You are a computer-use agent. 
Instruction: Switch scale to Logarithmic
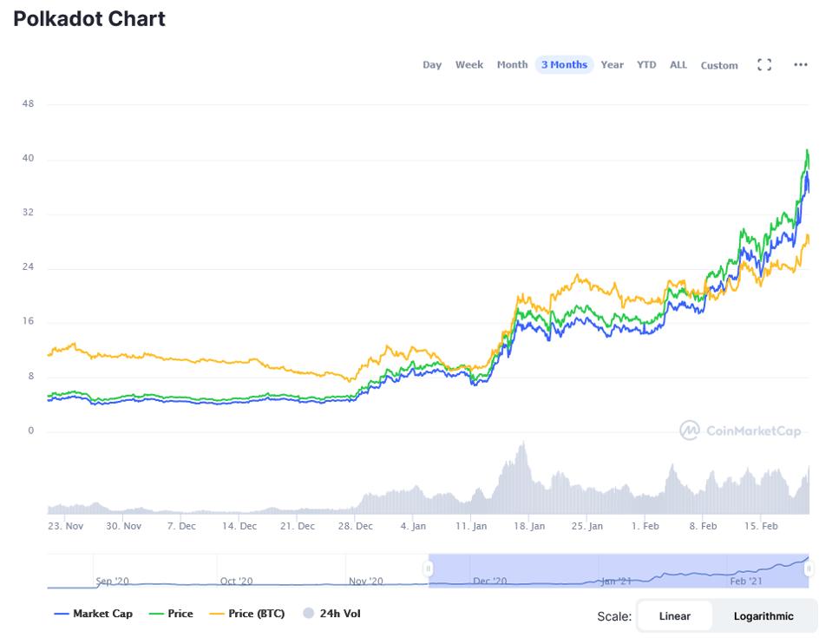[763, 616]
